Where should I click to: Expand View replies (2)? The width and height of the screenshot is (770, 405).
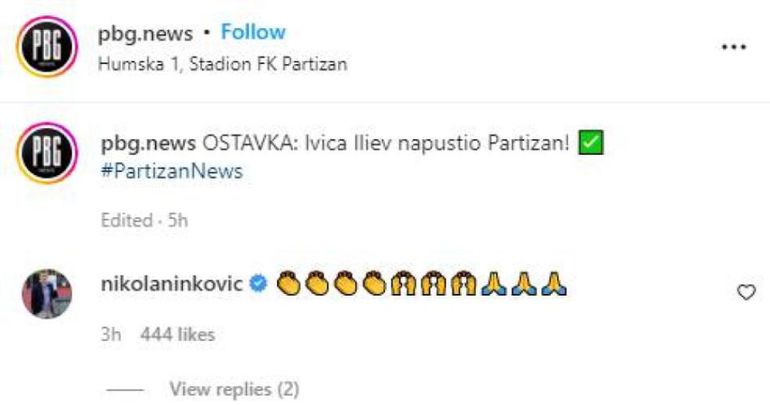click(x=234, y=388)
